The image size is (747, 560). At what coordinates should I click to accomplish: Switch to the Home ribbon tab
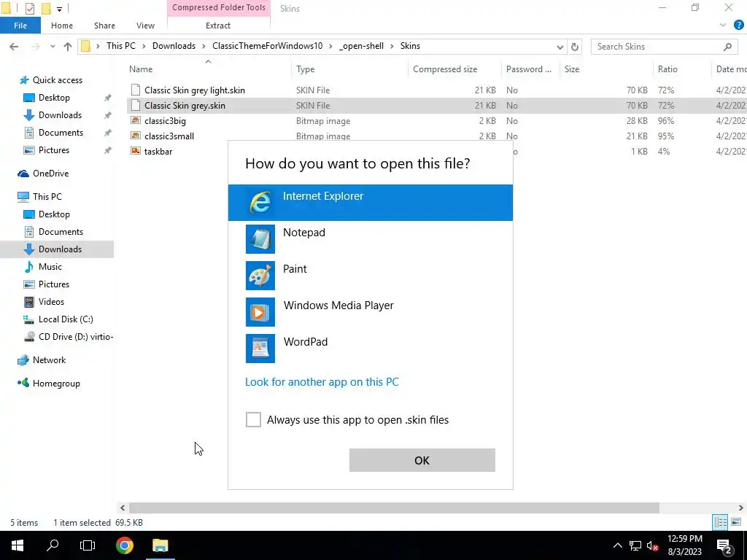(x=62, y=26)
